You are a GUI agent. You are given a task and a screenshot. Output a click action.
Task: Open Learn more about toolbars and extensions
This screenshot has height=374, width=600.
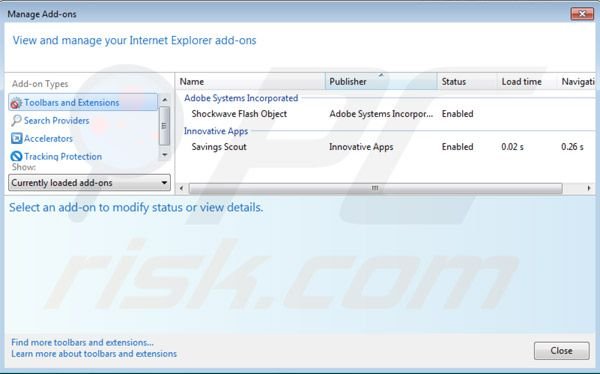coord(94,354)
